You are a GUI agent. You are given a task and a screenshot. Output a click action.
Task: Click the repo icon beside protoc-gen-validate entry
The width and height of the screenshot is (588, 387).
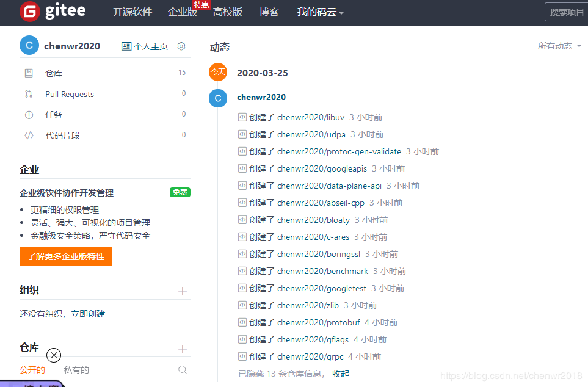tap(242, 151)
